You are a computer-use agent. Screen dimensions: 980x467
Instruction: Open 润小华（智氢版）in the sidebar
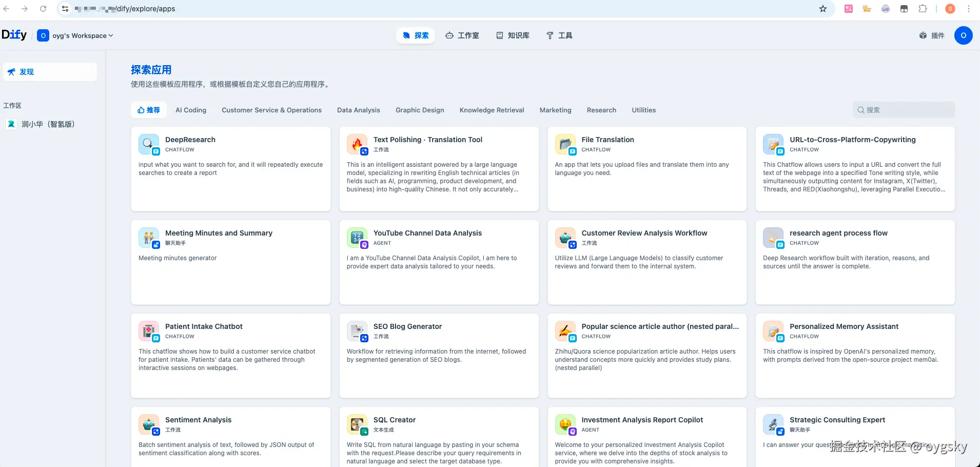50,124
